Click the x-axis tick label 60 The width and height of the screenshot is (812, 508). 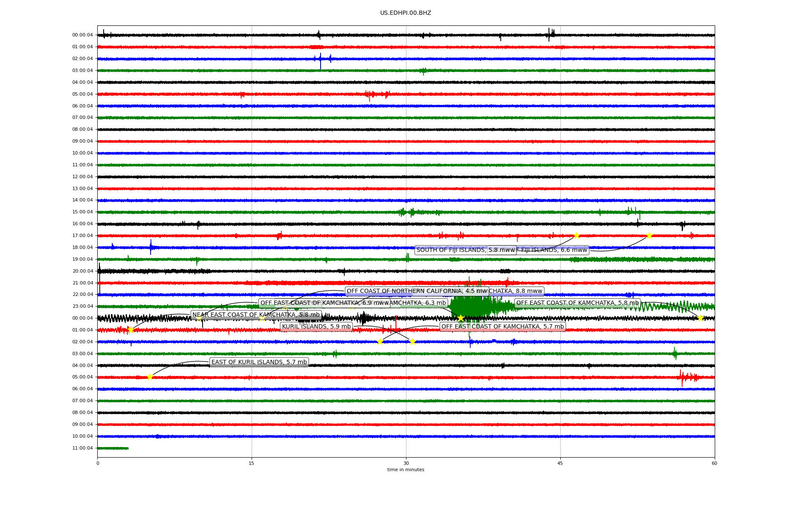click(714, 464)
